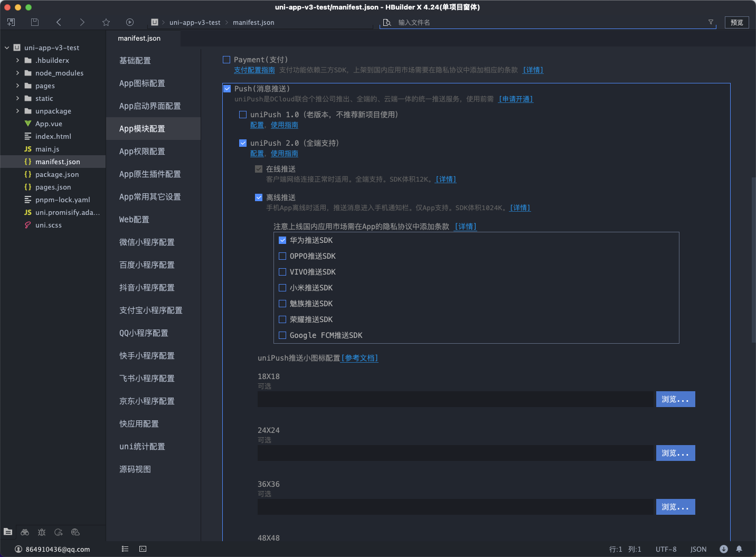Go back with the left arrow icon
The image size is (756, 557).
point(59,22)
